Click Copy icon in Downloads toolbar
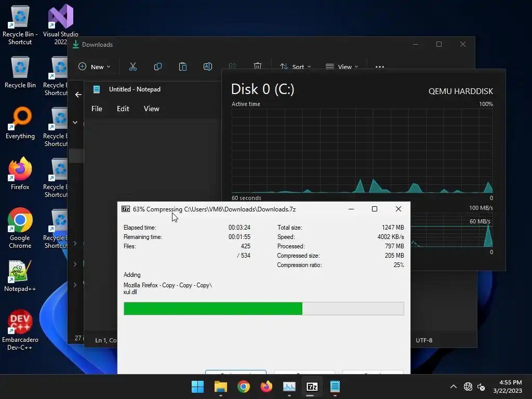The height and width of the screenshot is (399, 532). coord(158,66)
